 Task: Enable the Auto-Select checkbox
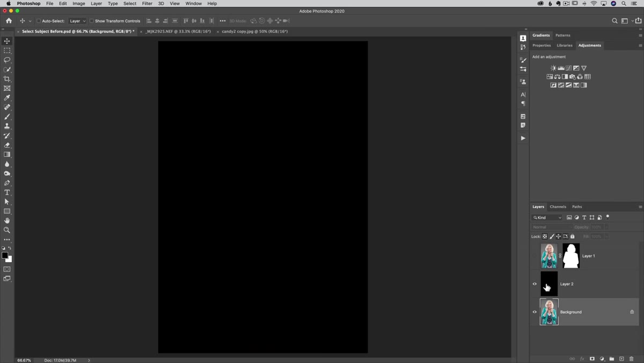[39, 21]
